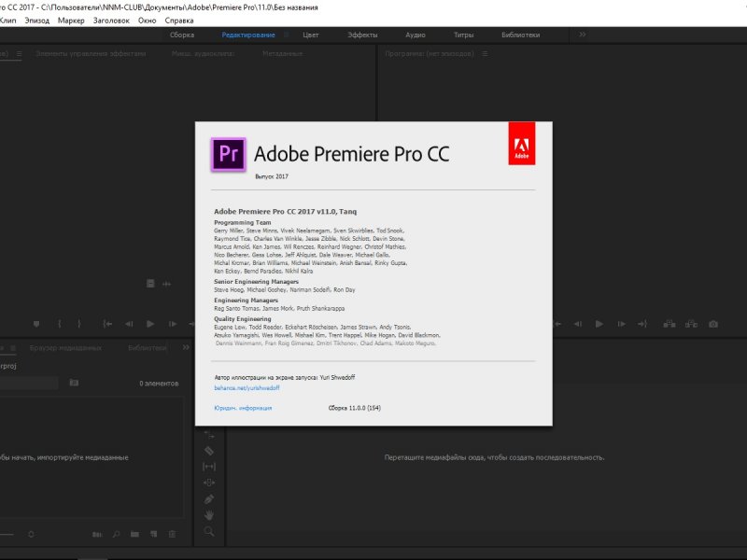Viewport: 747px width, 560px height.
Task: Switch to the Эффекты workspace
Action: point(362,35)
